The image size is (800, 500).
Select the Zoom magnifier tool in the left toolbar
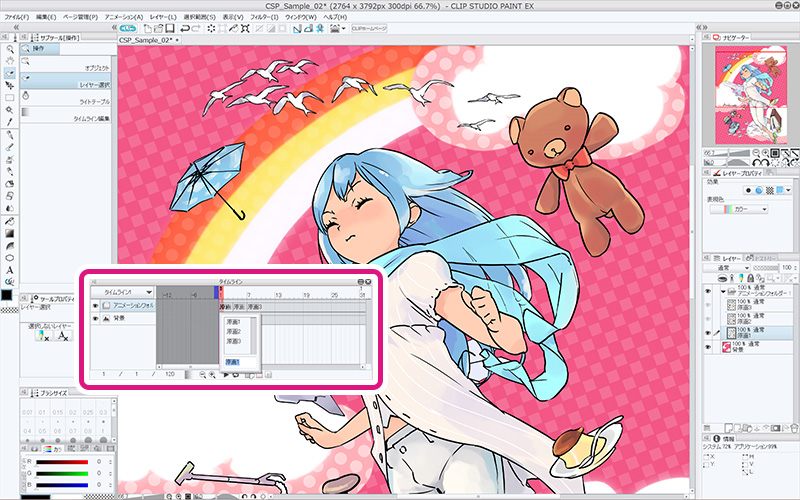[x=9, y=48]
